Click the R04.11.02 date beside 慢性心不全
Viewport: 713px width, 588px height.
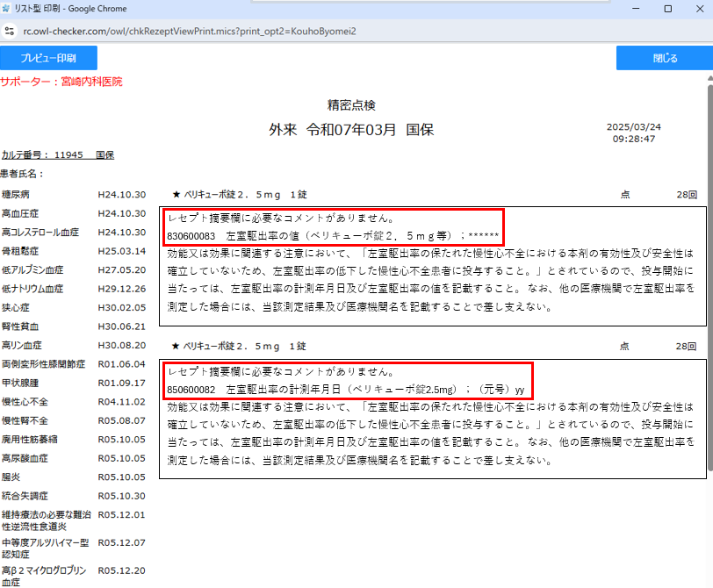click(x=122, y=402)
